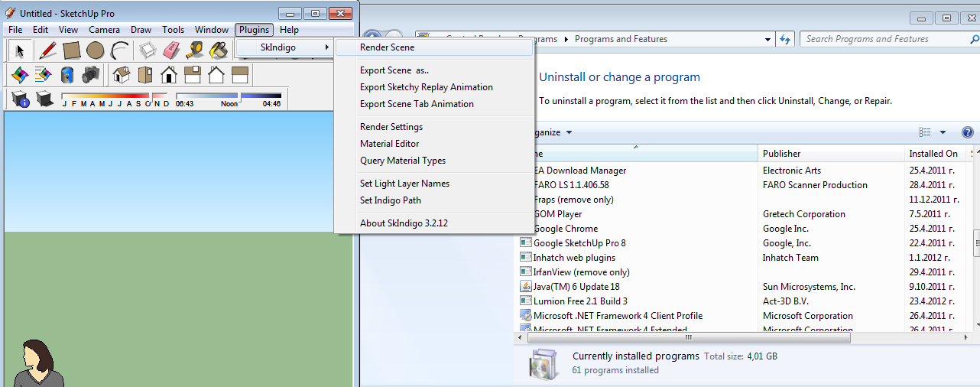Select the Tape Measure tool

[x=194, y=50]
